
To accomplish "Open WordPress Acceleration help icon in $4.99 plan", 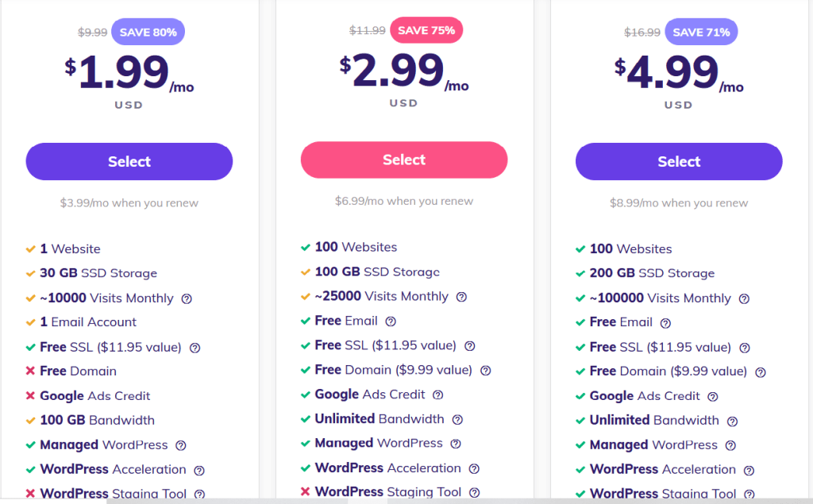I will [749, 470].
